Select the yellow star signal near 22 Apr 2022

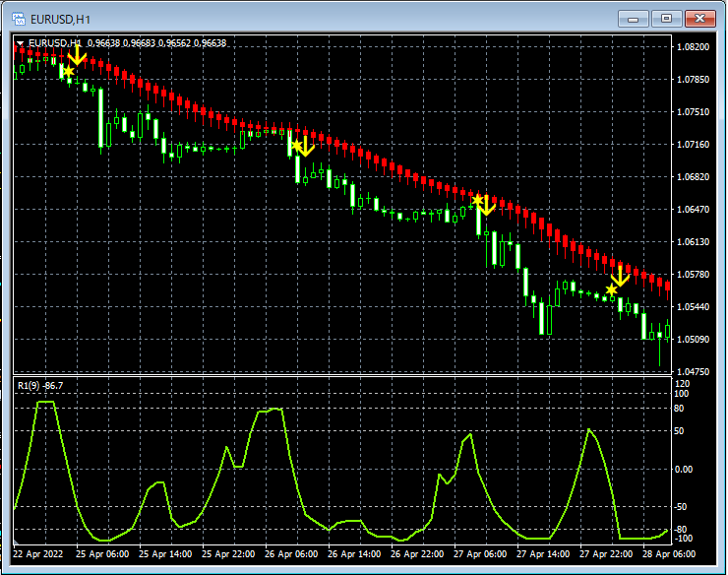click(68, 71)
